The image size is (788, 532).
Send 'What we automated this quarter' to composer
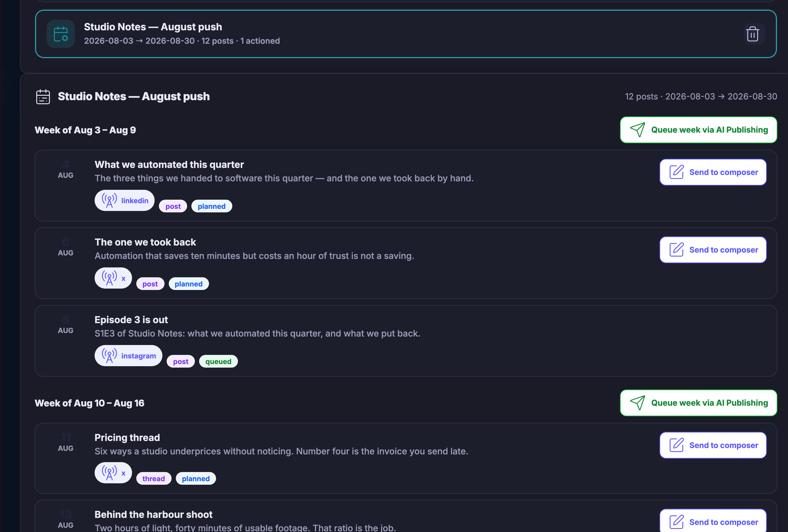pyautogui.click(x=713, y=172)
